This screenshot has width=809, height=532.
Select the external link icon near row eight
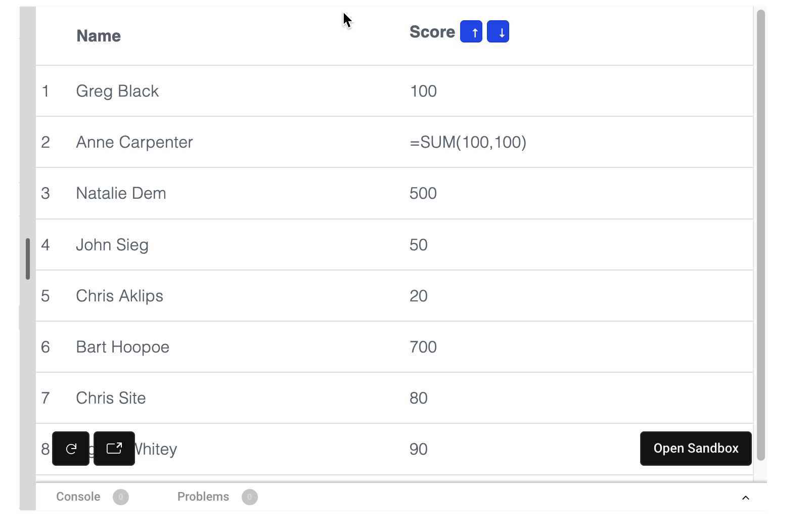coord(114,448)
